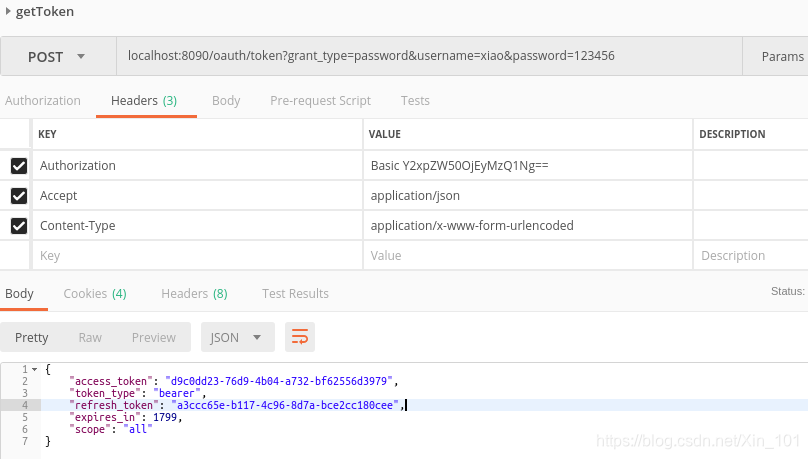Screen dimensions: 808x459
Task: Switch to the Authorization tab
Action: tap(43, 100)
